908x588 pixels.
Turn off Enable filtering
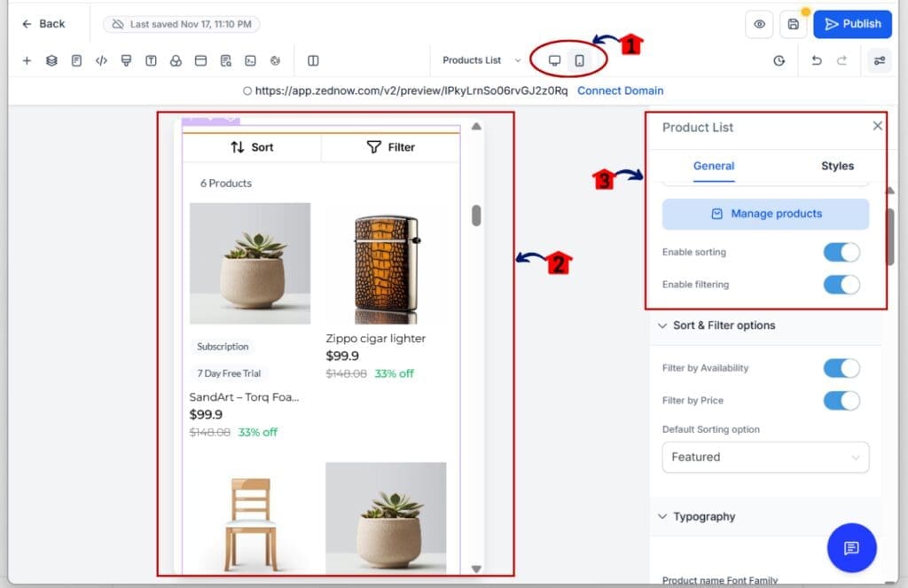tap(841, 285)
